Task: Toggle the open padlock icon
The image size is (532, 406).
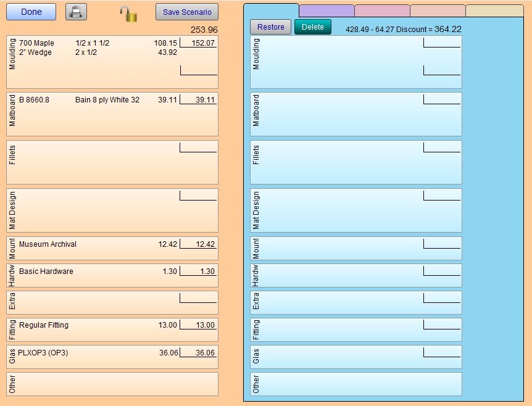Action: point(128,14)
